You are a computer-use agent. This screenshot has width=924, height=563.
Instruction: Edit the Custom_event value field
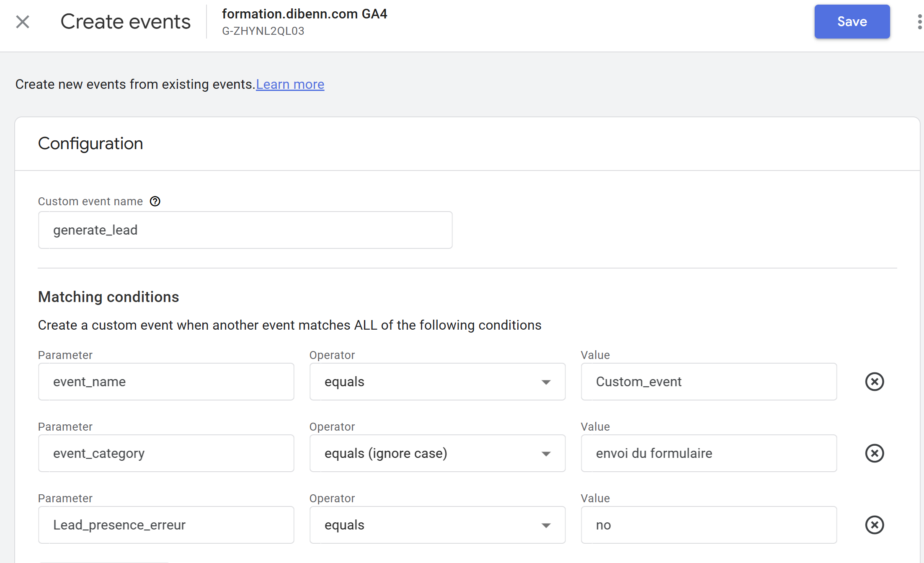(x=708, y=382)
